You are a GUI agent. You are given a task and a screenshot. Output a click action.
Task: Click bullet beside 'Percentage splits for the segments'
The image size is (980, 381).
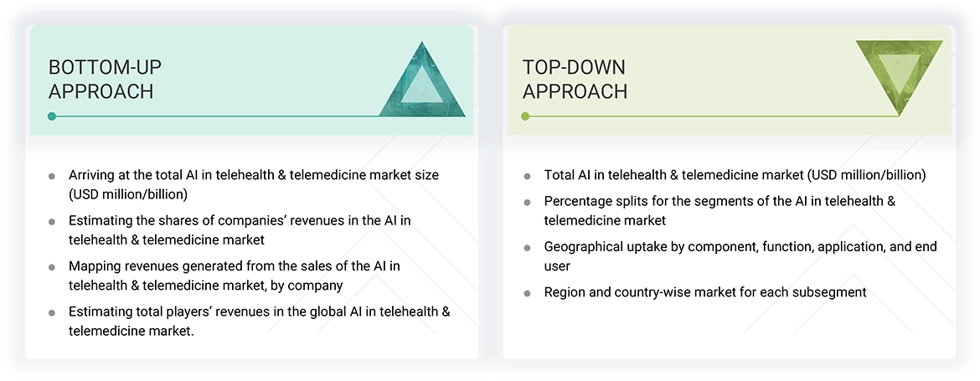(527, 202)
